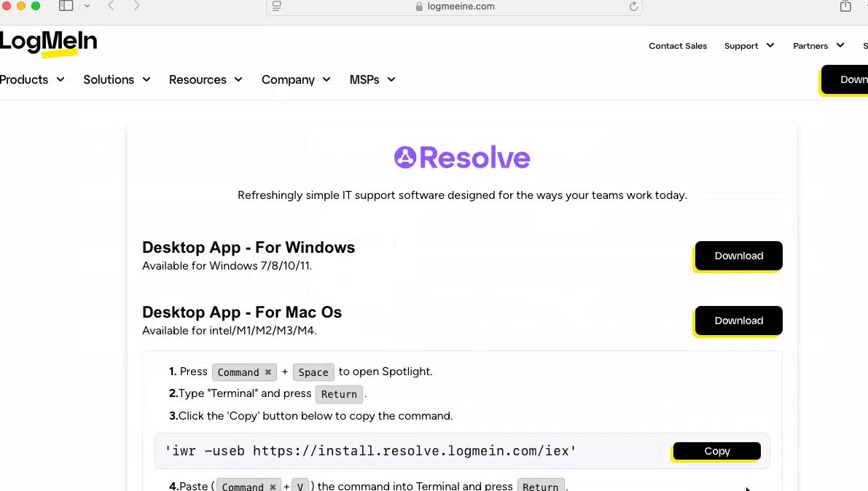Click the green fullscreen window button
Viewport: 868px width, 491px height.
[x=36, y=6]
